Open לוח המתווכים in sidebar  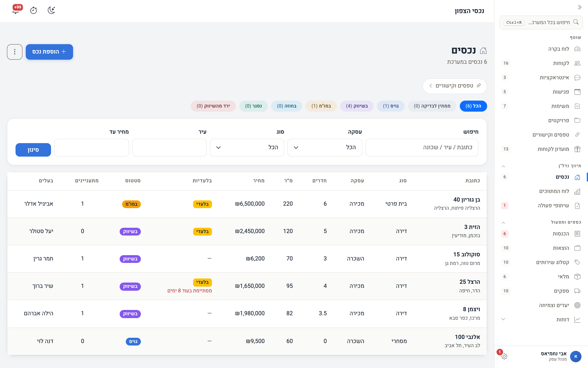[x=541, y=191]
